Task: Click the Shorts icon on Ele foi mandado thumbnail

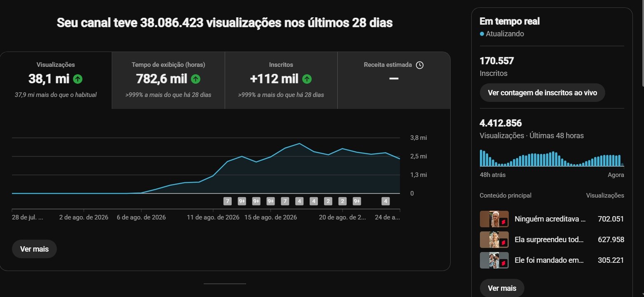Action: tap(503, 264)
